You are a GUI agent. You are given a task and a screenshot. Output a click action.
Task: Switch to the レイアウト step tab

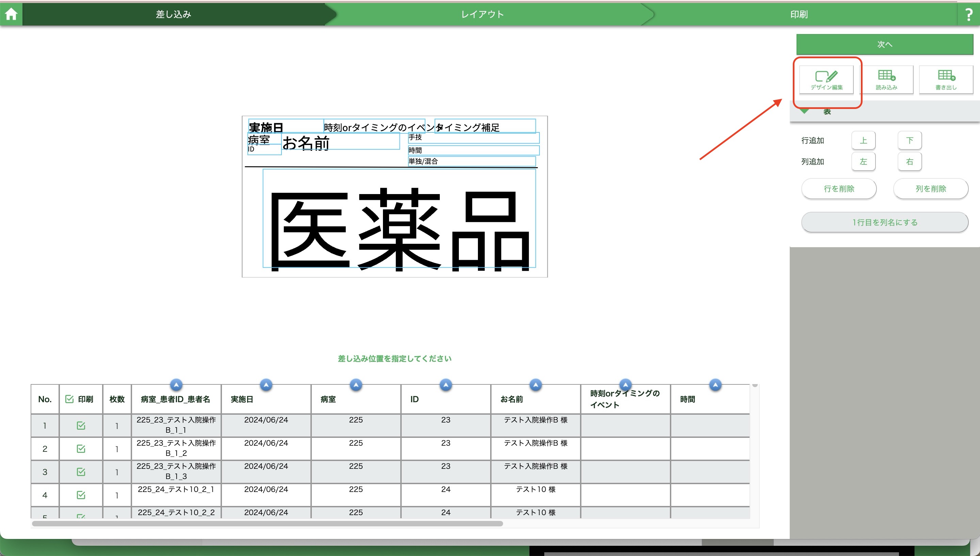pos(482,15)
